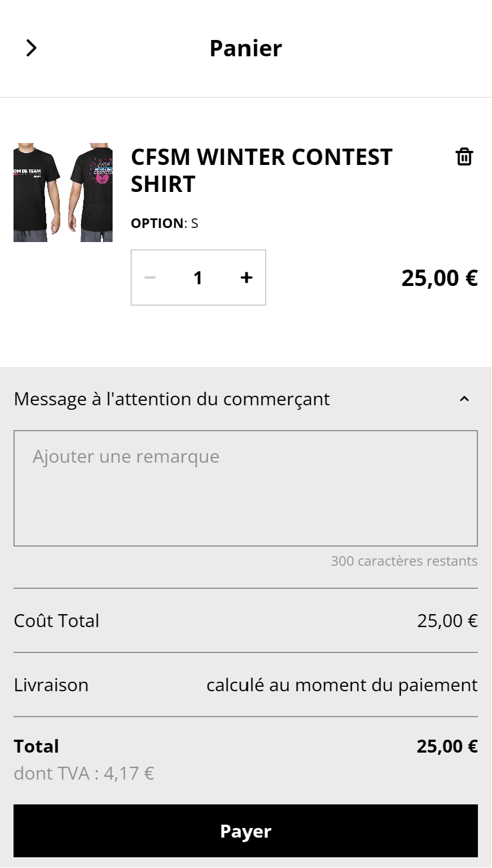Click the 'dont TVA : 4,17 €' line

(84, 773)
